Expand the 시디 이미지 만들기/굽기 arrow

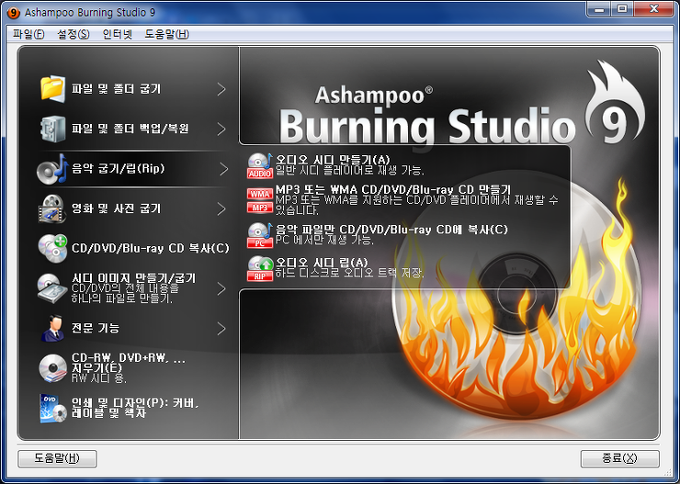point(222,288)
